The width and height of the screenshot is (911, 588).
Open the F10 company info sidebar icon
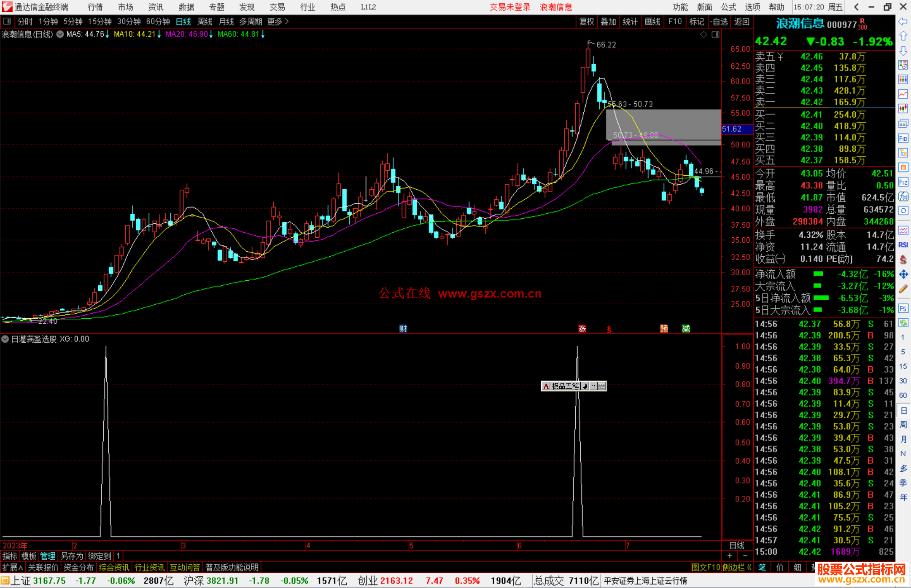(x=903, y=139)
